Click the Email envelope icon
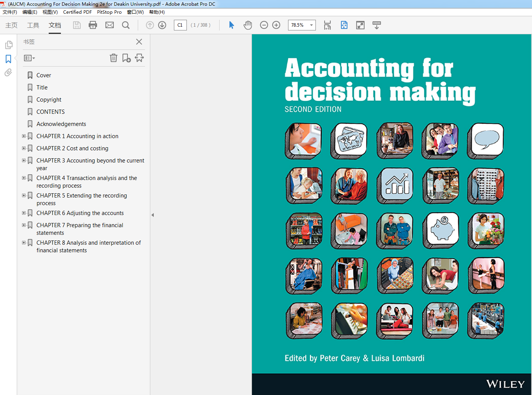This screenshot has height=395, width=532. pyautogui.click(x=110, y=25)
